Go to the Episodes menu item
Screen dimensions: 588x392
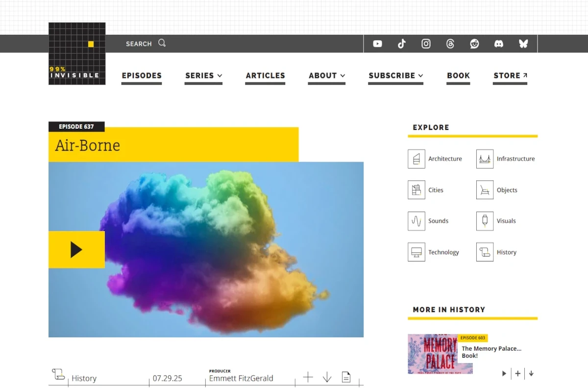coord(142,75)
